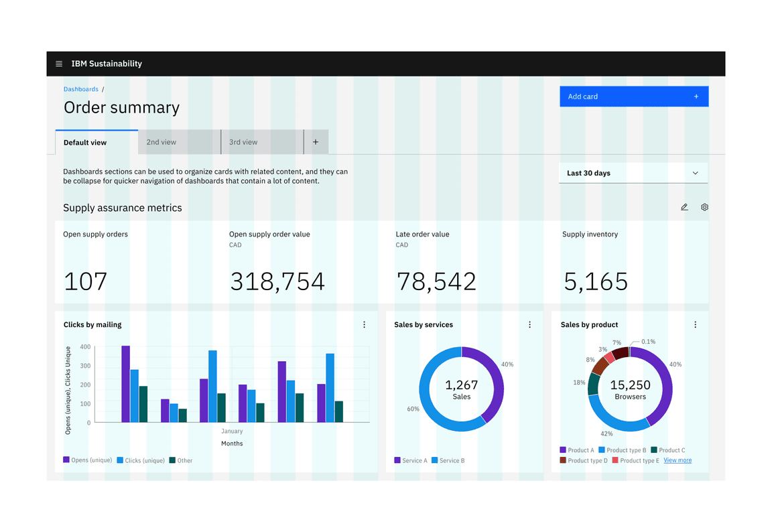Click the plus tab to add new view
Image resolution: width=772 pixels, height=532 pixels.
click(x=316, y=142)
